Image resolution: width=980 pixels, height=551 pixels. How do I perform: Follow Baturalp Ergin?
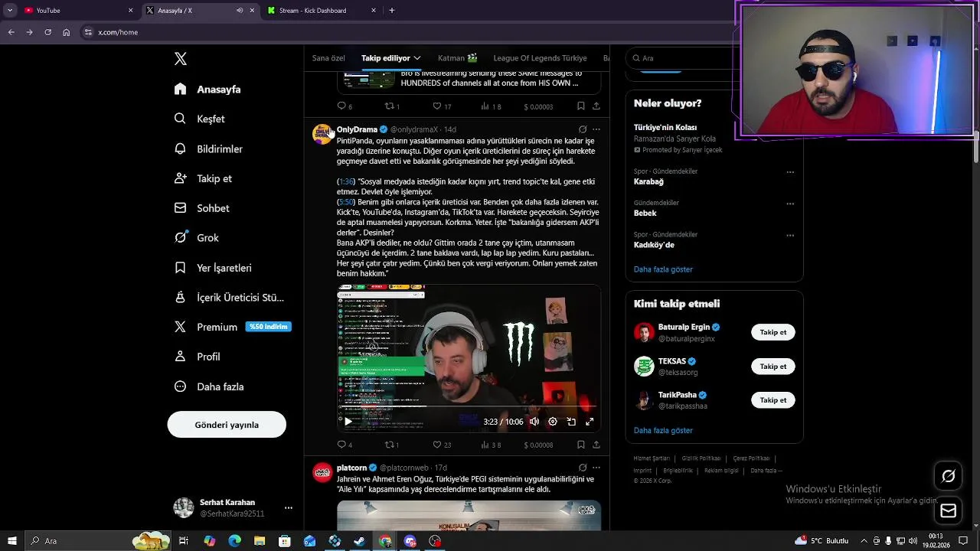click(773, 332)
